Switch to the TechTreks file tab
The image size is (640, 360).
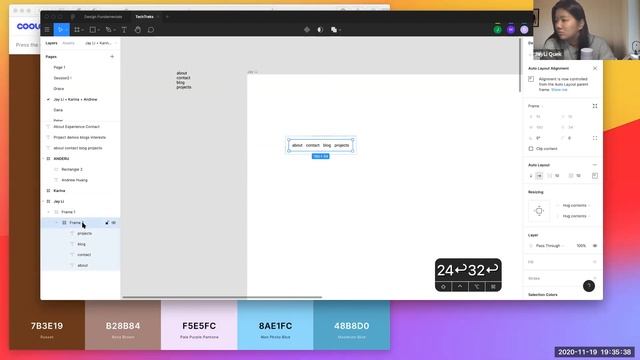[x=144, y=17]
